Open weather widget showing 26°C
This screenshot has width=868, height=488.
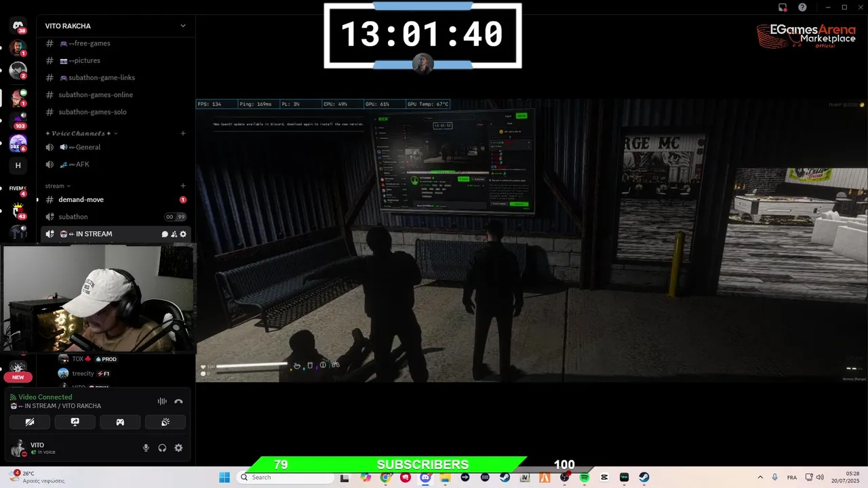tap(38, 477)
